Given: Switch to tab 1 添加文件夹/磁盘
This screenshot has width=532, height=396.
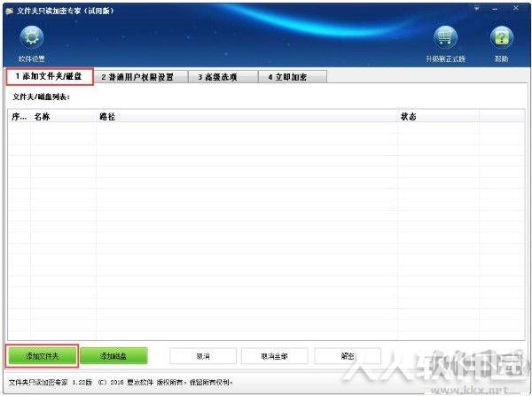Looking at the screenshot, I should (49, 76).
